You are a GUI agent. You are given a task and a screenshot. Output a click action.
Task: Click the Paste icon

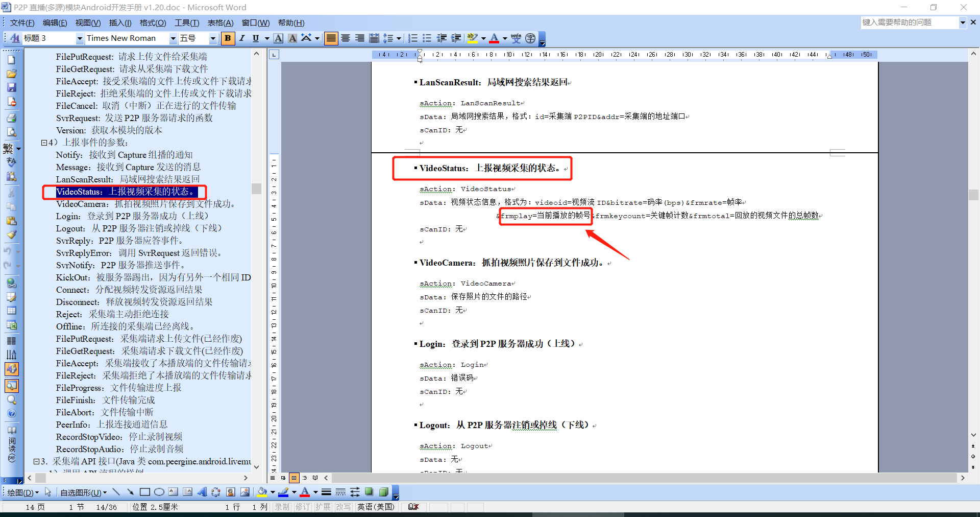[x=11, y=221]
